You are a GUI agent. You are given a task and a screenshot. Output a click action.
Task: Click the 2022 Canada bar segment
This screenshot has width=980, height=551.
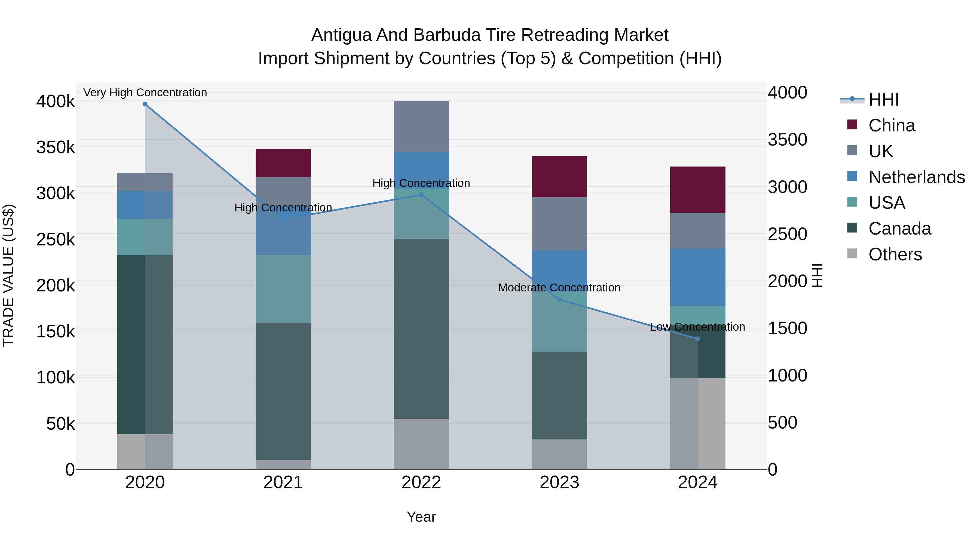pyautogui.click(x=421, y=329)
